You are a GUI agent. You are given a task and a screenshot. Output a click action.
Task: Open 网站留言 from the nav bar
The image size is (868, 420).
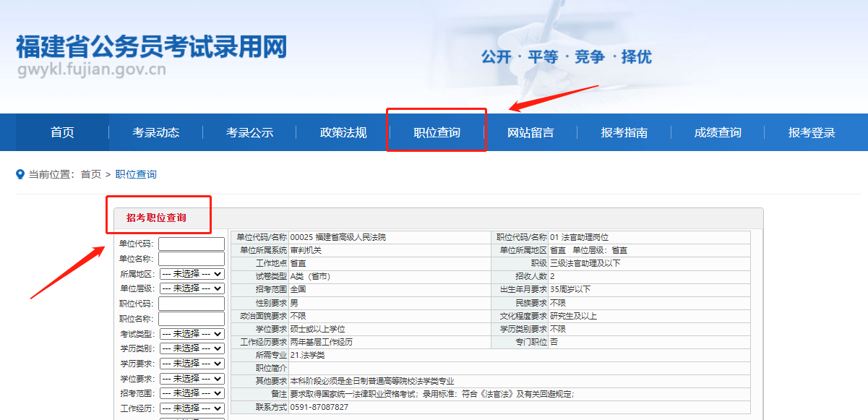pos(530,133)
